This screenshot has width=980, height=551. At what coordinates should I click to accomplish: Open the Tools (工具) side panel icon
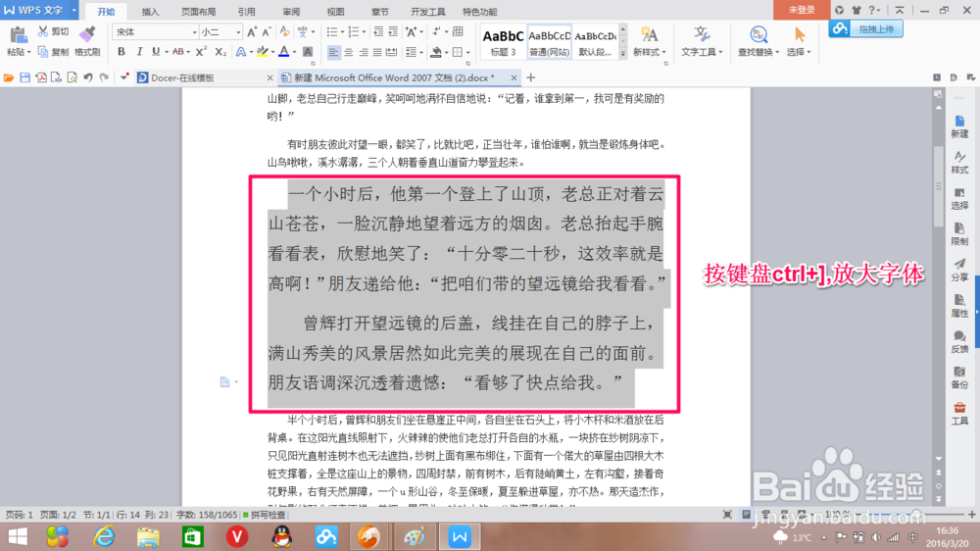point(960,414)
